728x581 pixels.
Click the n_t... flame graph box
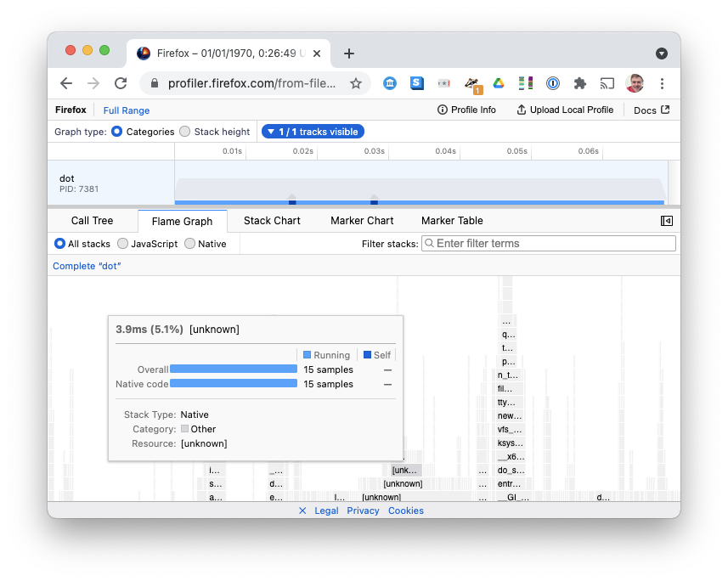pyautogui.click(x=507, y=375)
